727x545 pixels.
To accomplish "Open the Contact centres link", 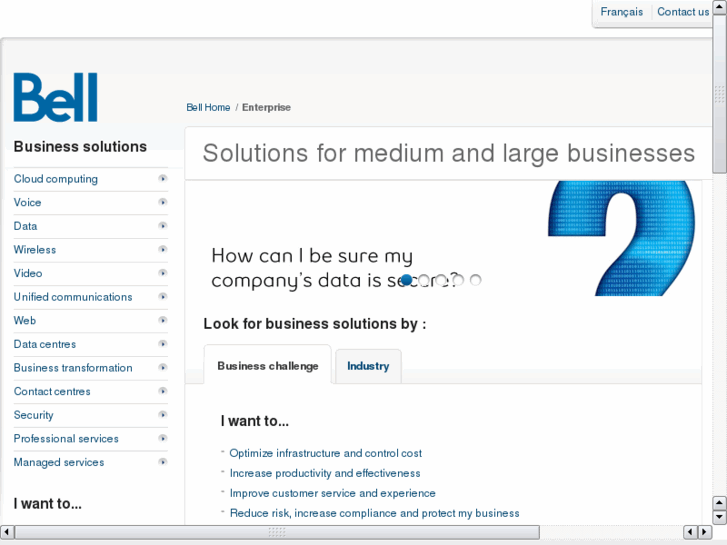I will [x=52, y=391].
